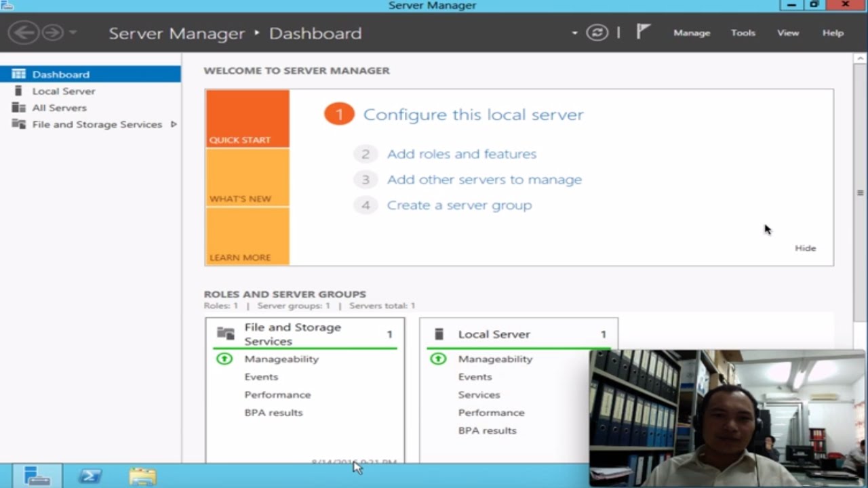The height and width of the screenshot is (488, 868).
Task: Open Events in File and Storage tile
Action: [261, 377]
